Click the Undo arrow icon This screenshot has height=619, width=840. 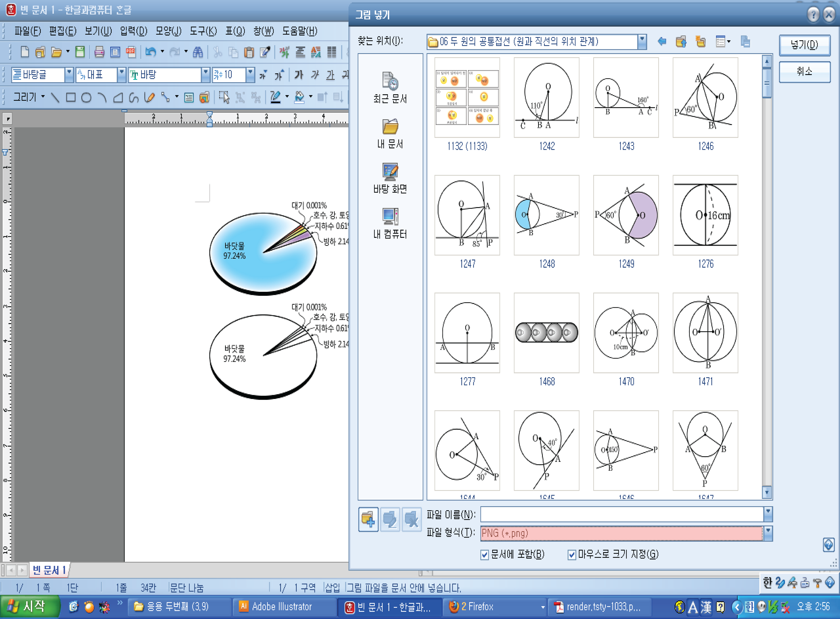pyautogui.click(x=151, y=52)
